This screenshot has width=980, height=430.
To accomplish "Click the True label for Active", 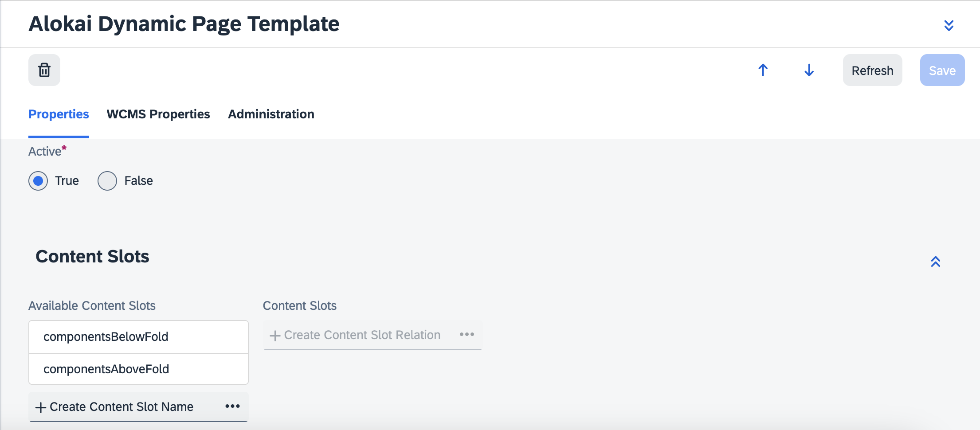I will tap(67, 181).
